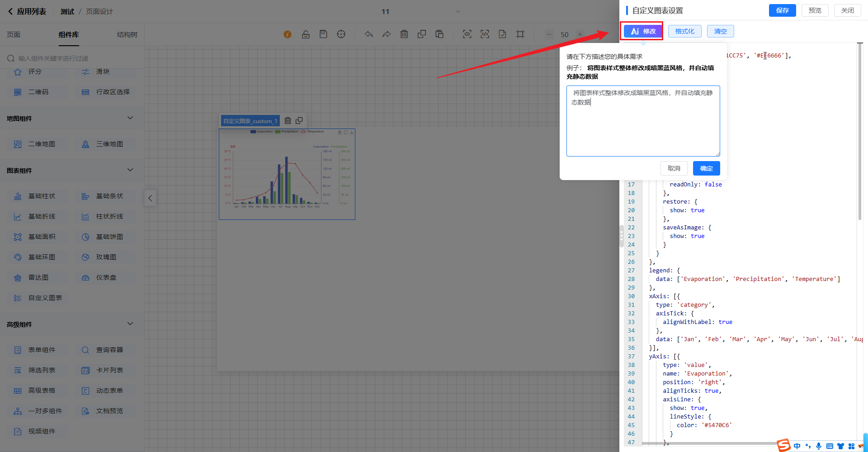
Task: Collapse the 图表组件 section
Action: tap(130, 170)
